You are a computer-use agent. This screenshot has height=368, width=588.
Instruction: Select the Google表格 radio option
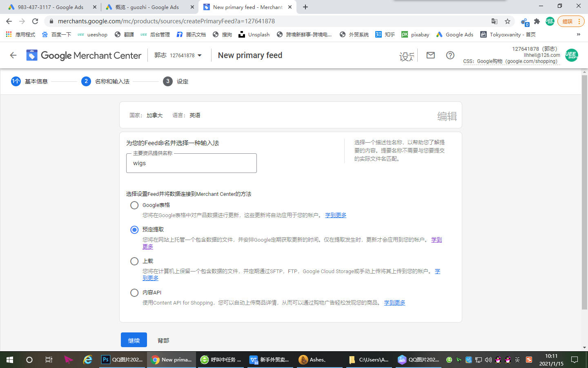click(134, 205)
